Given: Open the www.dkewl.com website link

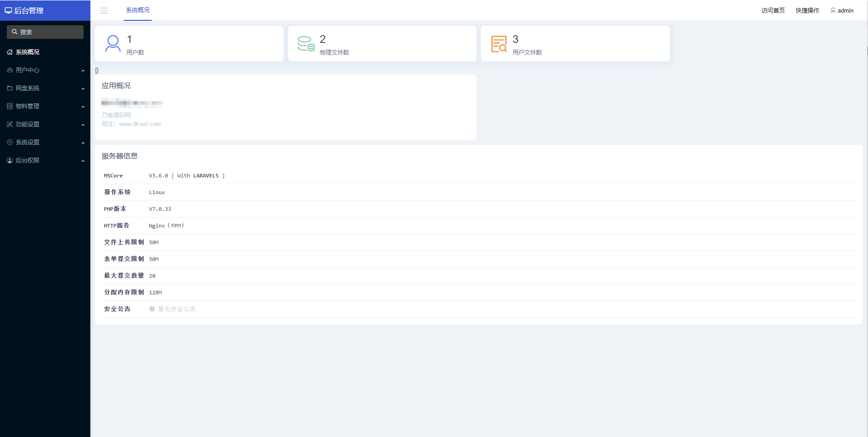Looking at the screenshot, I should (x=140, y=124).
